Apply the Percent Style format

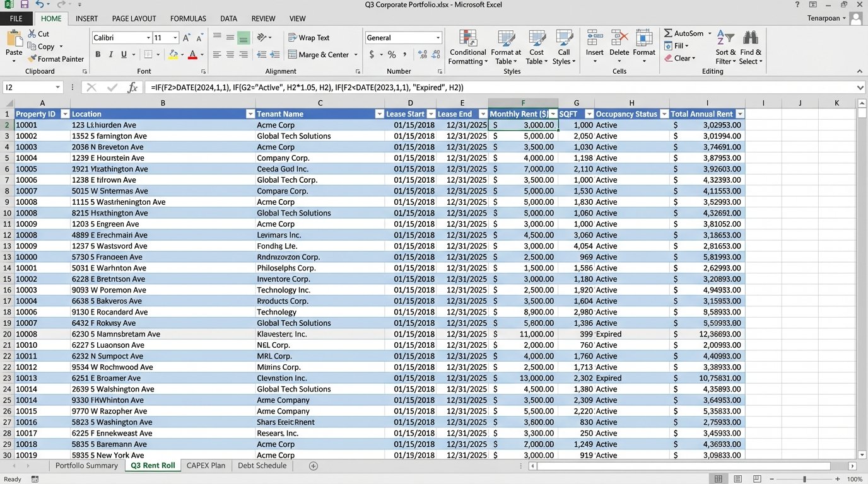pyautogui.click(x=390, y=55)
